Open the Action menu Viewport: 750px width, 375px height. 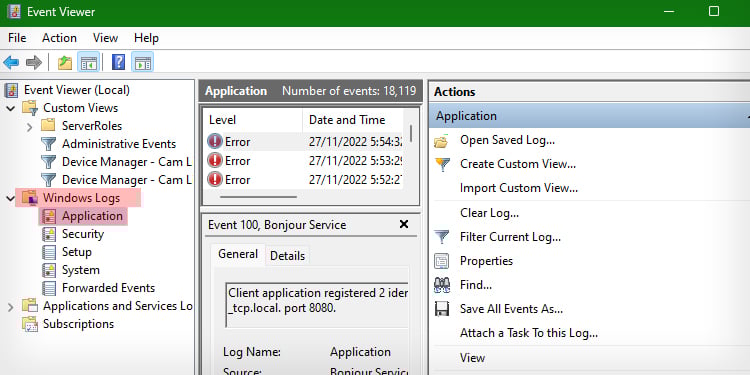pyautogui.click(x=59, y=38)
